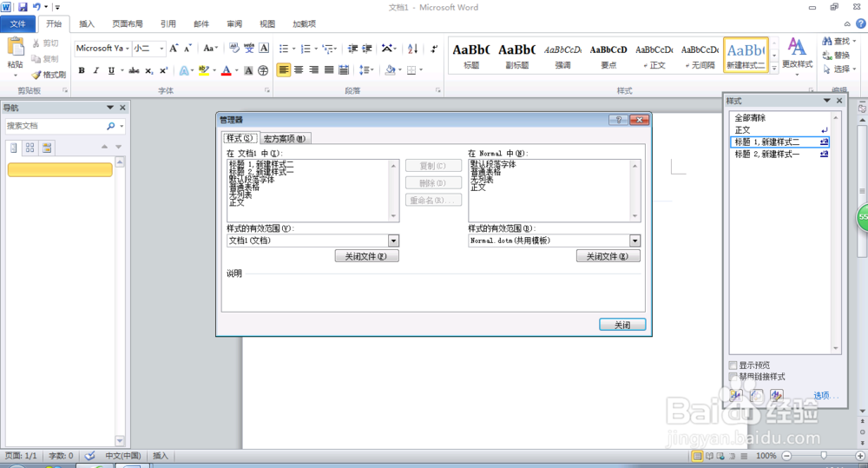Click the Italic (I) formatting icon
Viewport: 868px width, 468px height.
tap(96, 70)
